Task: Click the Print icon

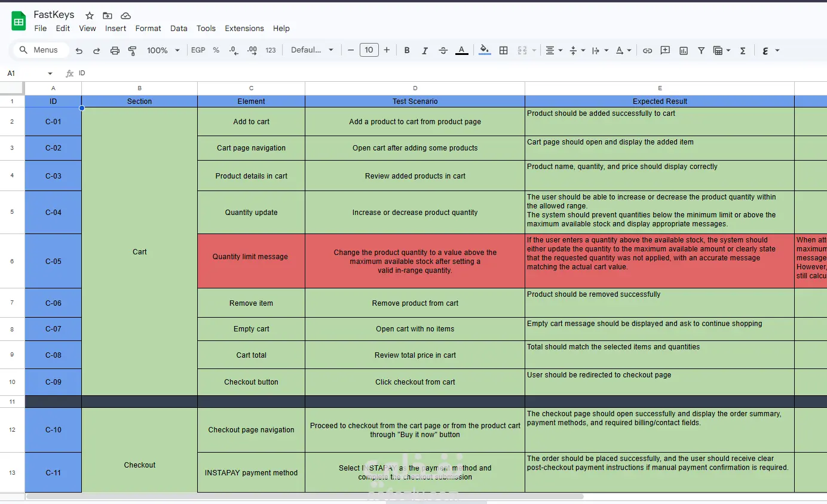Action: point(115,51)
